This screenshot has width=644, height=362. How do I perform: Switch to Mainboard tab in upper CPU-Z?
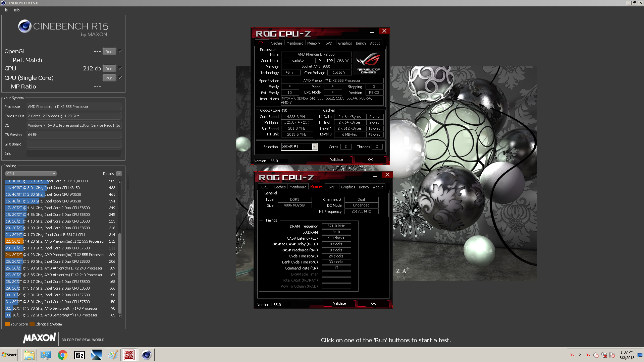point(295,43)
